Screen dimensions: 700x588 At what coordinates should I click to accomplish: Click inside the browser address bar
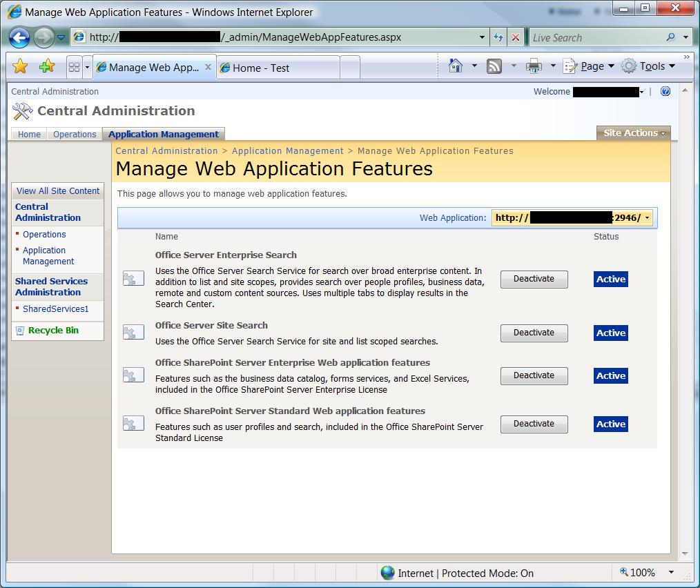click(x=276, y=37)
